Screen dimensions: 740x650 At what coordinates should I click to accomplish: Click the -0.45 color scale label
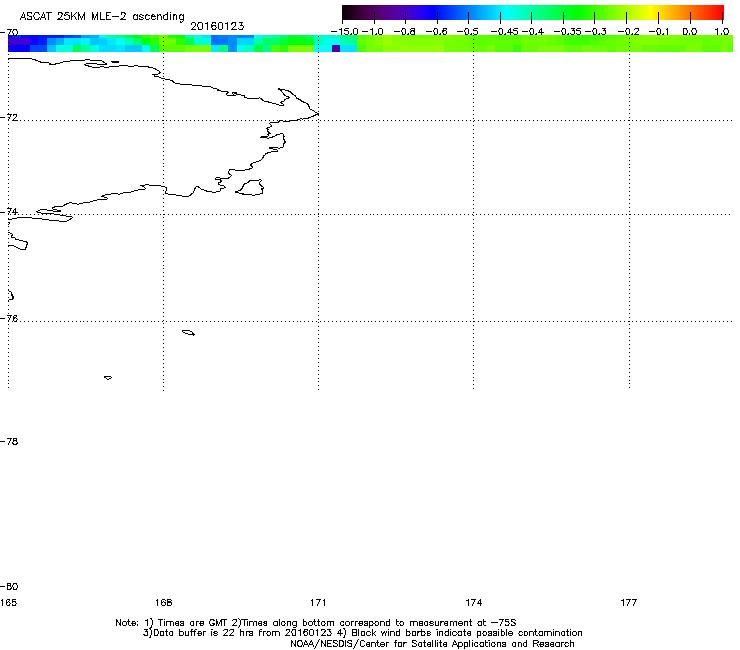[504, 32]
